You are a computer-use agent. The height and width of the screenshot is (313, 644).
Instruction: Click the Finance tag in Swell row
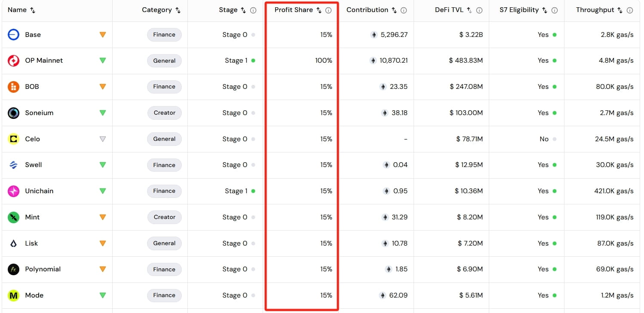point(164,165)
